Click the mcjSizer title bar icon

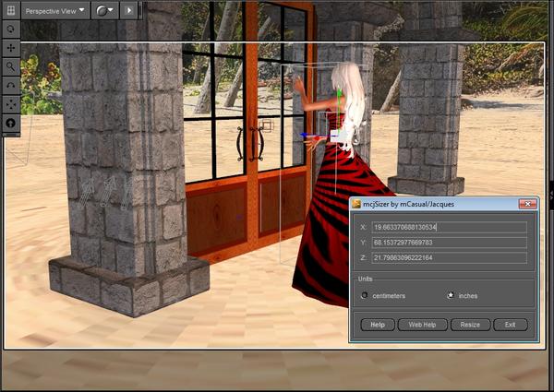tap(356, 204)
